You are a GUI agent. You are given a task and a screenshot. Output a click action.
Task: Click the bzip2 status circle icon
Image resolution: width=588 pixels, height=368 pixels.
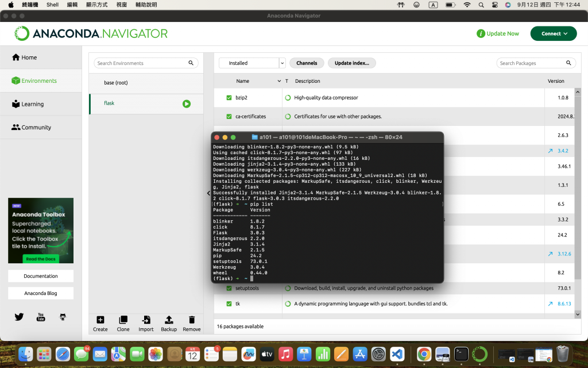288,98
